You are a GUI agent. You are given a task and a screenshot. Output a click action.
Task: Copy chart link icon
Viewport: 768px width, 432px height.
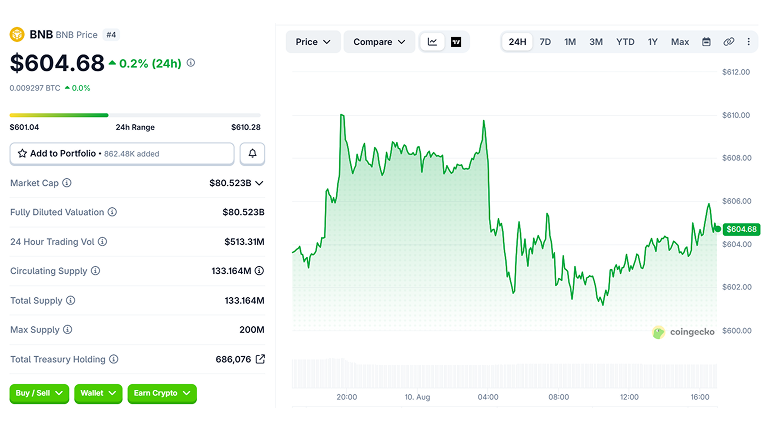729,42
